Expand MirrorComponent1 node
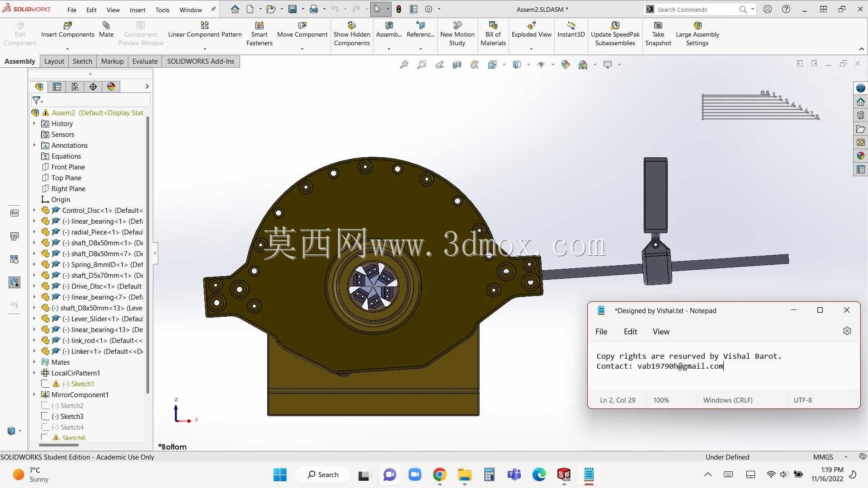This screenshot has height=488, width=868. (34, 394)
